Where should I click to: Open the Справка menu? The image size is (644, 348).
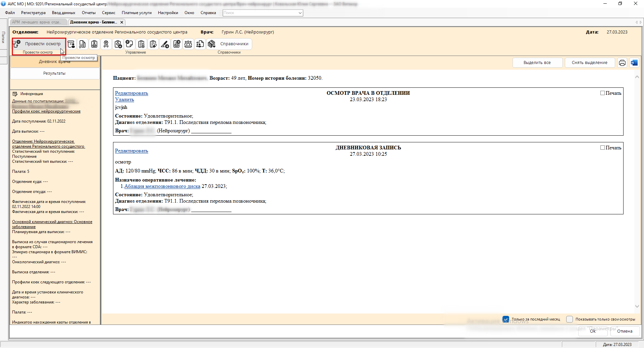tap(208, 13)
